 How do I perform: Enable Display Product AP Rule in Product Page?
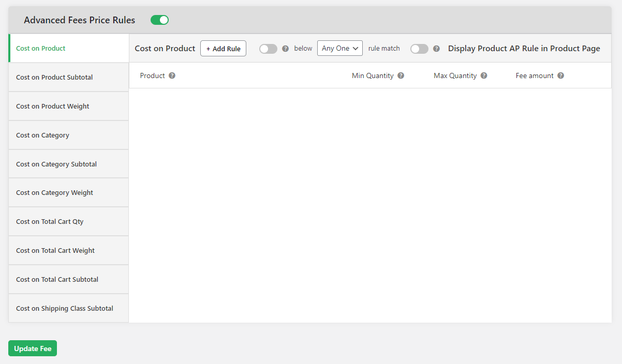419,48
